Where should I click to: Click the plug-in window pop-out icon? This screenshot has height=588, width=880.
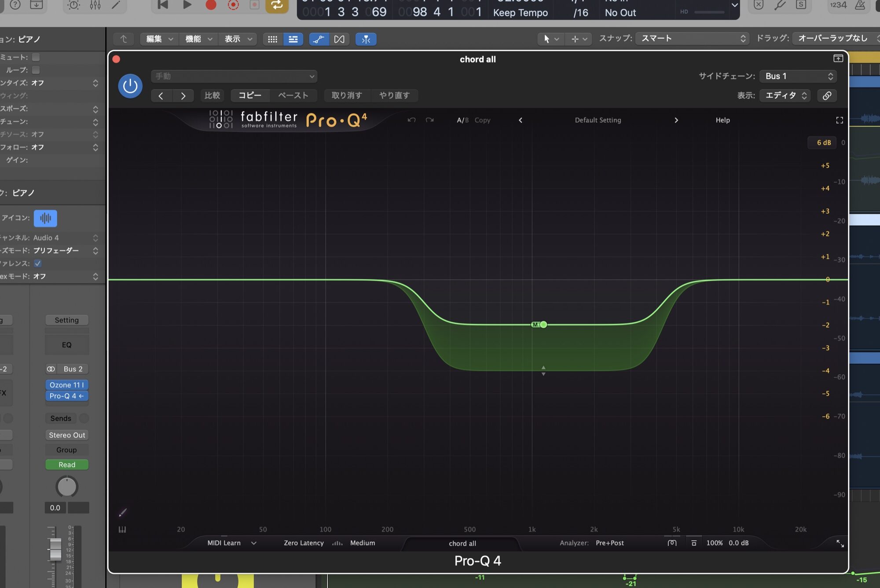point(838,58)
